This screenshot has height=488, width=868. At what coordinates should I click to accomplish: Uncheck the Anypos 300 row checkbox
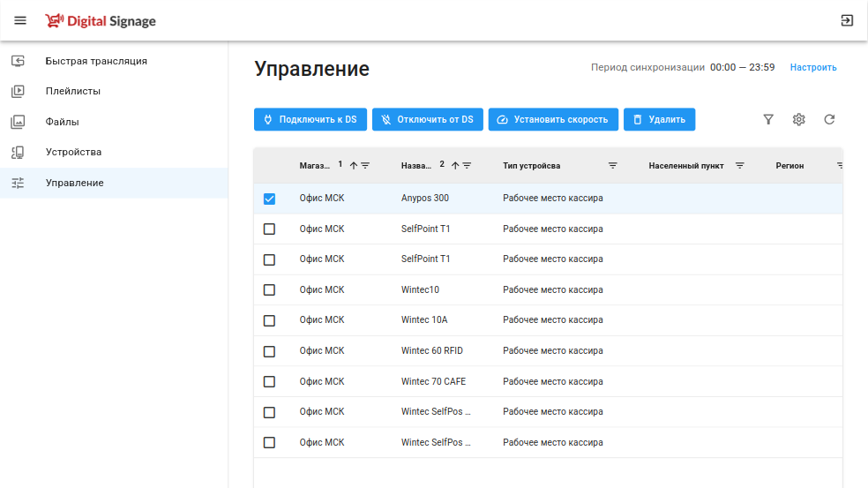click(x=269, y=199)
